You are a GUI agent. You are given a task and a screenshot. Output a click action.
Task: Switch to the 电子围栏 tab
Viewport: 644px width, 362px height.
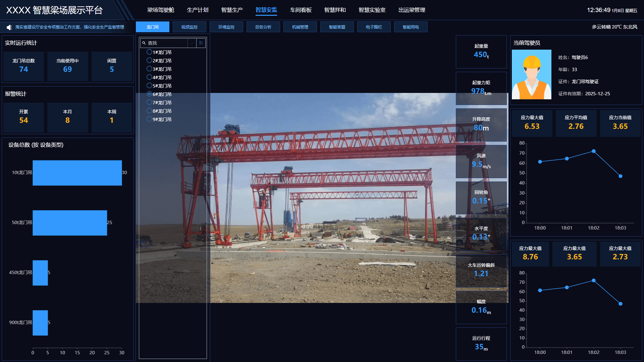pyautogui.click(x=374, y=27)
